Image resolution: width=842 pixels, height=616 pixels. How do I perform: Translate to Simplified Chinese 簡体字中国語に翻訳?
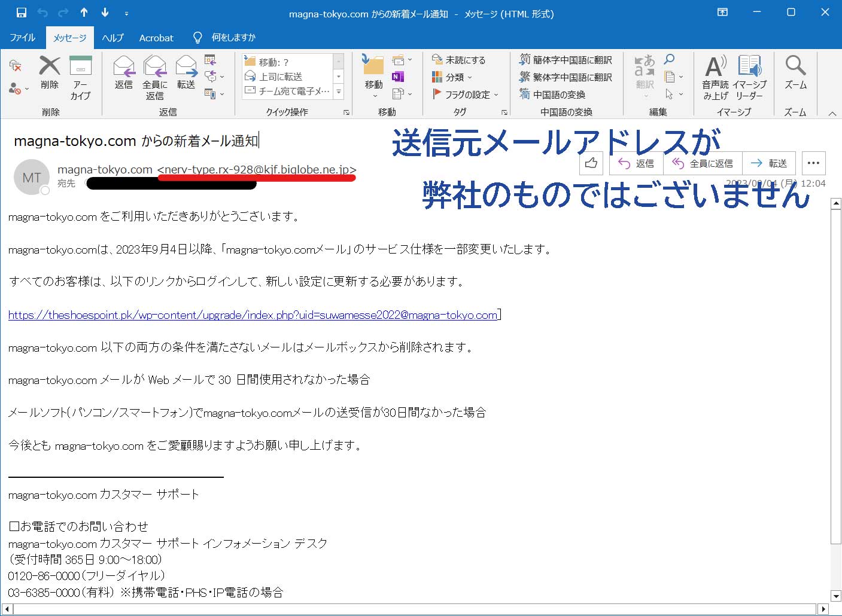(566, 60)
